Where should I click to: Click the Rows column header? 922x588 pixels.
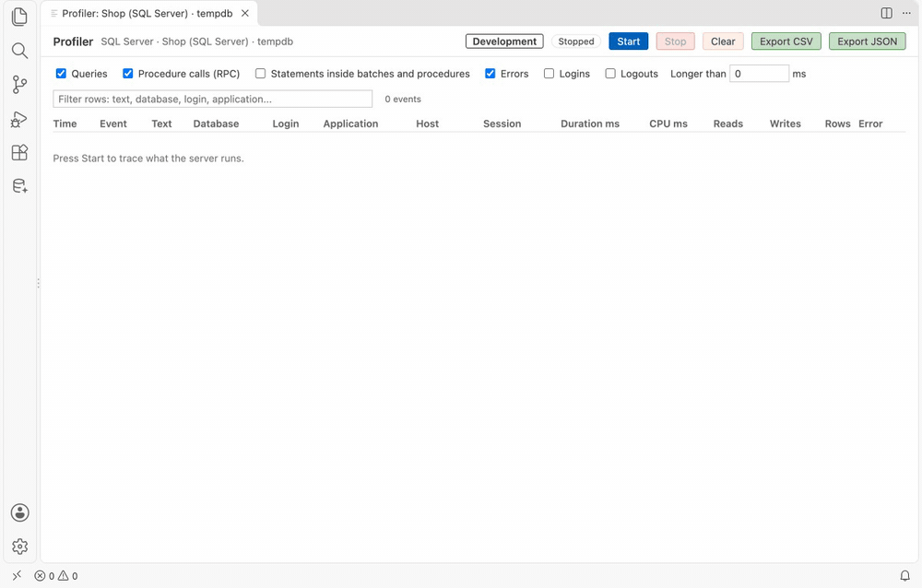point(837,123)
